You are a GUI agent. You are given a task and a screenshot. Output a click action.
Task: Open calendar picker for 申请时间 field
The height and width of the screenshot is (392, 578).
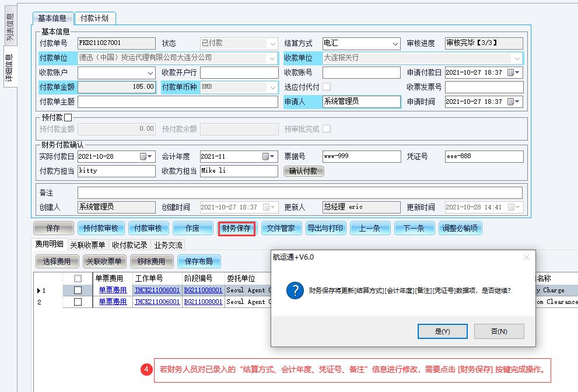(x=511, y=101)
